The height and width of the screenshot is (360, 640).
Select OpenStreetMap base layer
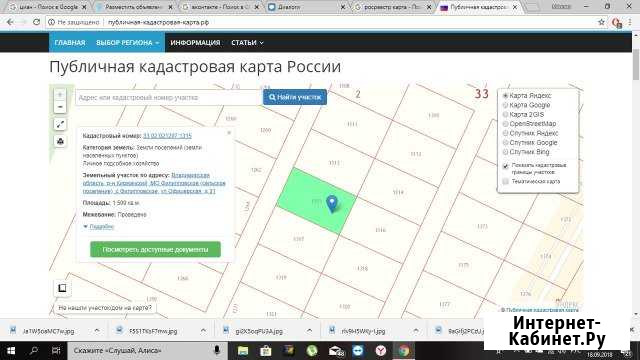tap(505, 124)
